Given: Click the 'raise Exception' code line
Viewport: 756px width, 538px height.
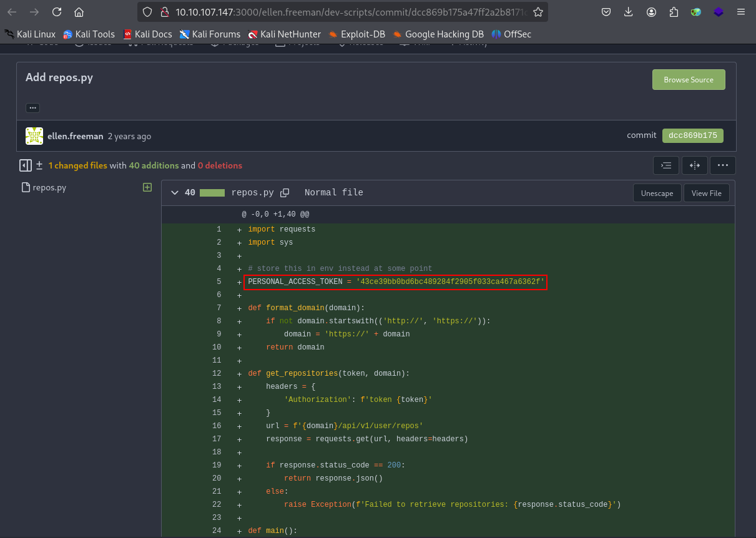Looking at the screenshot, I should point(453,504).
